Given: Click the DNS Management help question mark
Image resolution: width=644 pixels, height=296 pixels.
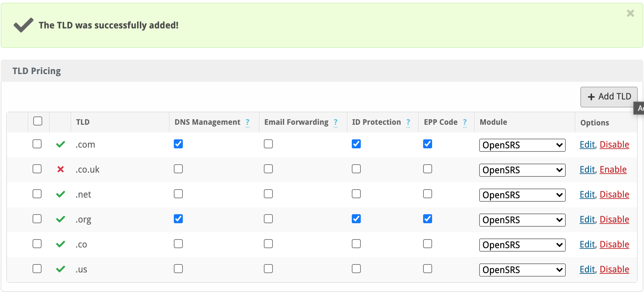Looking at the screenshot, I should tap(248, 122).
